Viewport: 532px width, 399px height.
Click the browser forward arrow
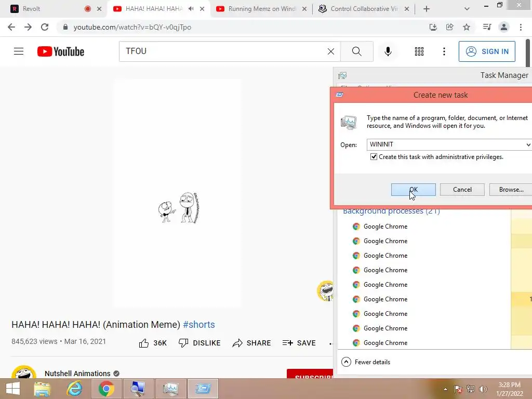coord(28,27)
